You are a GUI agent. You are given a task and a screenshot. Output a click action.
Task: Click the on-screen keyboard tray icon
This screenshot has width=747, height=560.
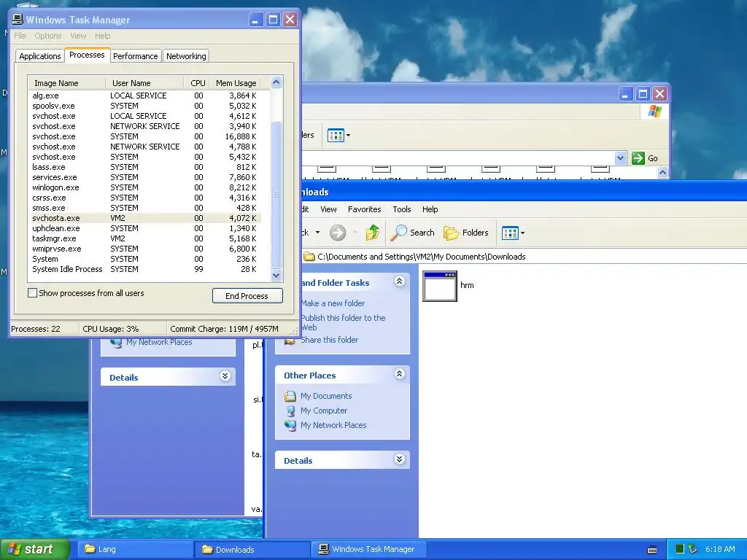click(x=652, y=550)
